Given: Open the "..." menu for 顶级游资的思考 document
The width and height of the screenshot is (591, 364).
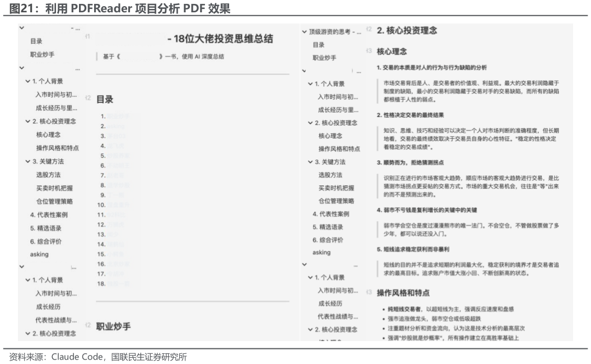Looking at the screenshot, I should 359,31.
